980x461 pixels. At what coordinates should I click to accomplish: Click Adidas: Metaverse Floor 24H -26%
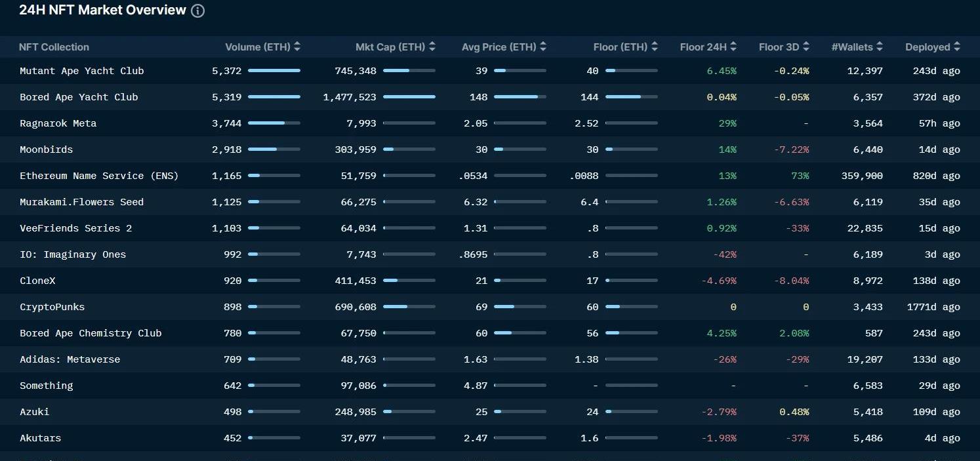click(725, 359)
